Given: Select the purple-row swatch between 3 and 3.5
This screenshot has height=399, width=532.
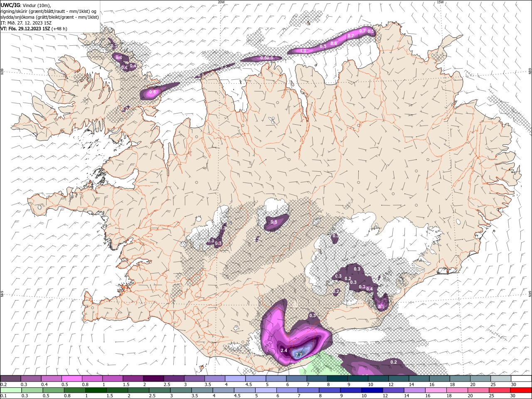Looking at the screenshot, I should coord(194,379).
